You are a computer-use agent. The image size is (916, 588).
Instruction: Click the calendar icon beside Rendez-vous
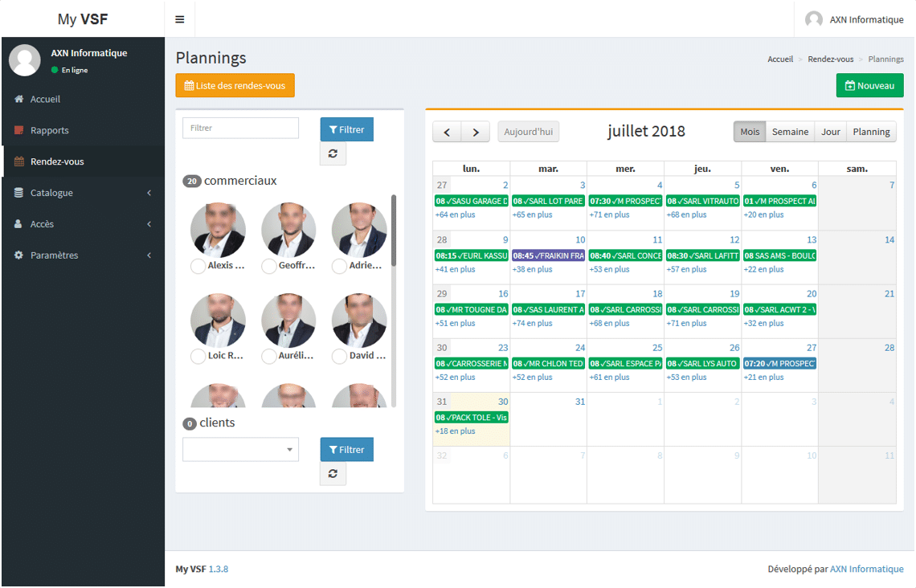click(x=18, y=161)
